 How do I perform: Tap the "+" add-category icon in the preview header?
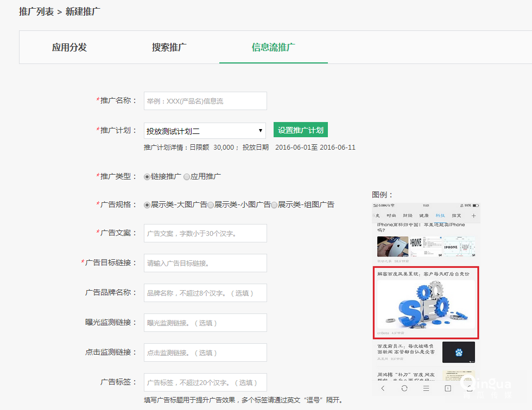point(473,215)
